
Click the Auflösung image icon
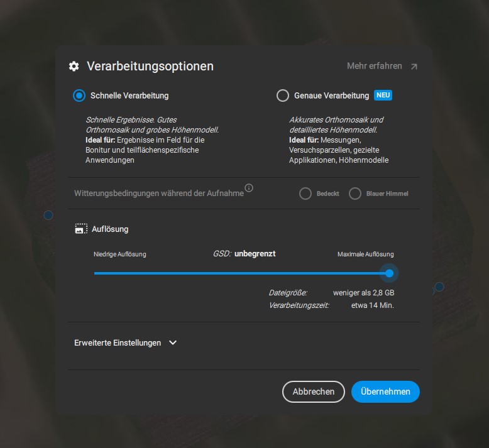(82, 229)
